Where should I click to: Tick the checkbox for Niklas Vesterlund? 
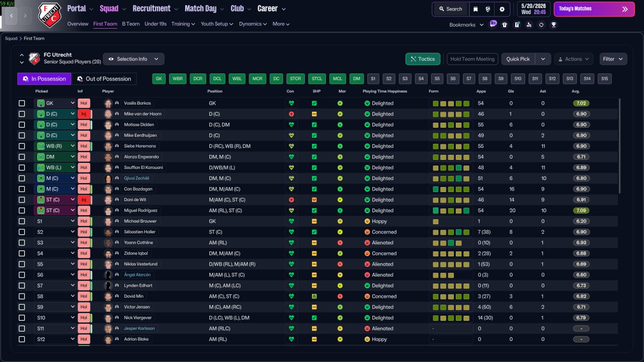(x=22, y=264)
